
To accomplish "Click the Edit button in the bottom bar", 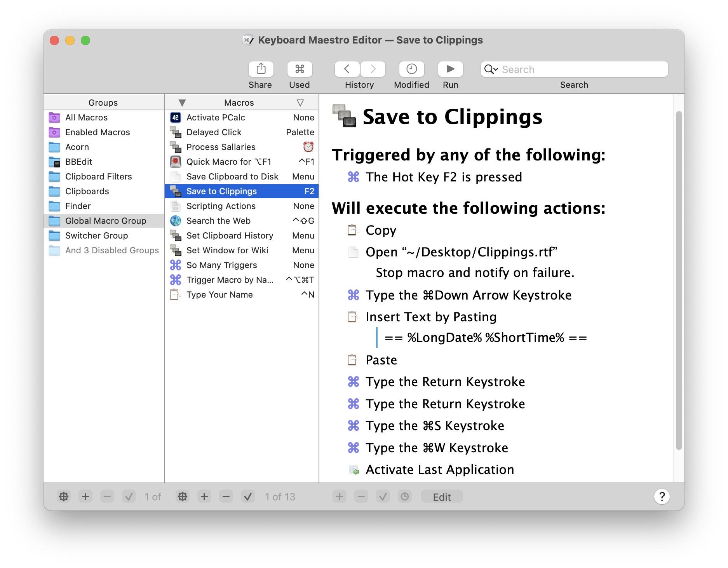I will point(442,497).
